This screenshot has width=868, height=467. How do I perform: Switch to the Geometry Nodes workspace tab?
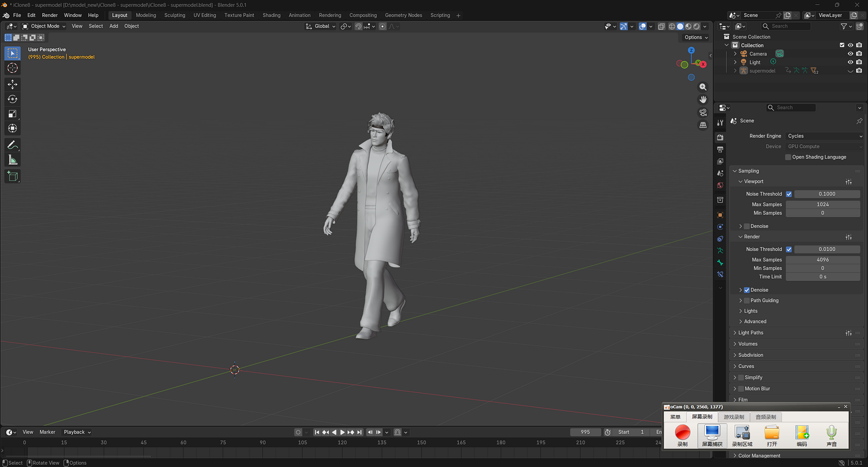403,15
